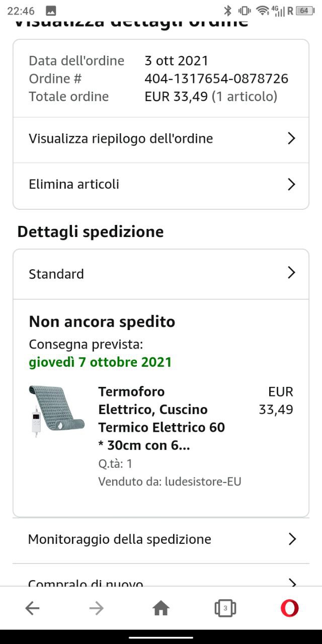
Task: Go to the browser home icon
Action: [x=160, y=608]
